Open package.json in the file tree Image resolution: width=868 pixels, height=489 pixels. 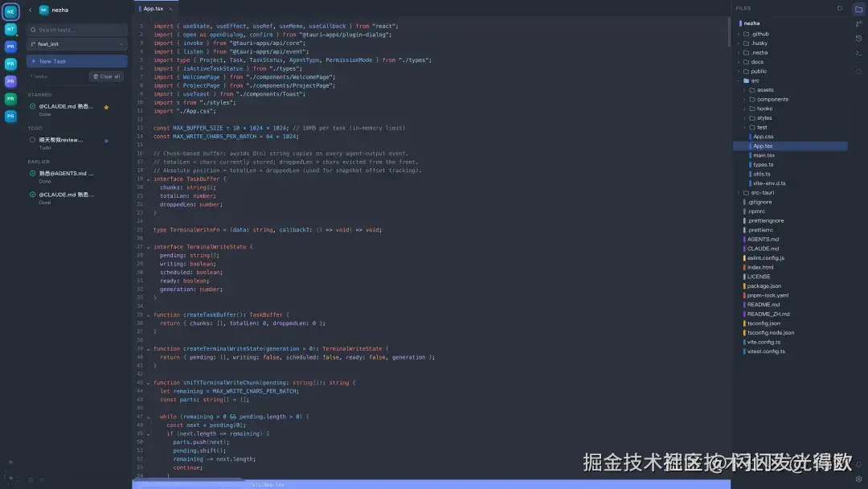coord(764,286)
